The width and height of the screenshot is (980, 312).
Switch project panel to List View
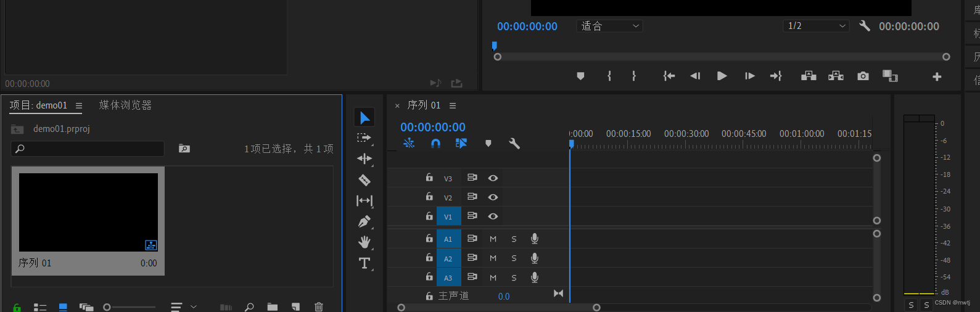[x=40, y=307]
